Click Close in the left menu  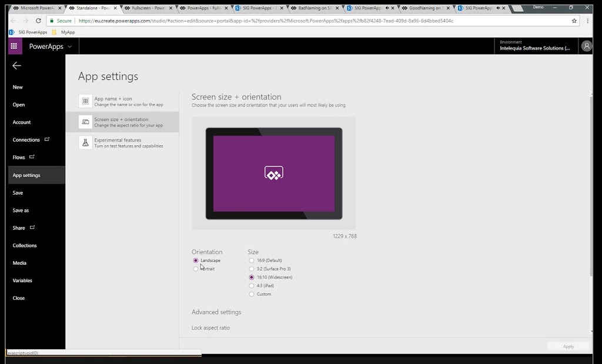coord(18,298)
